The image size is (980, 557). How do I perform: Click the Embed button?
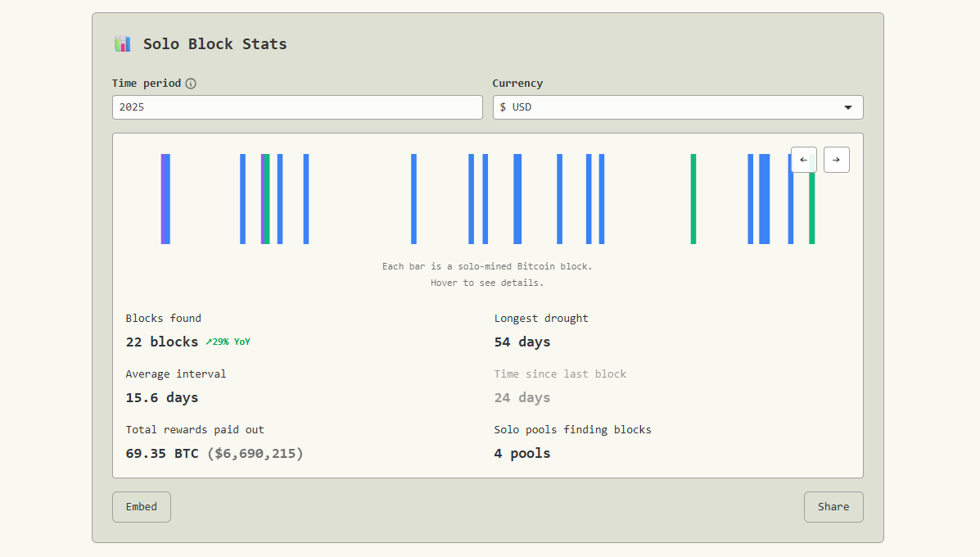[141, 506]
